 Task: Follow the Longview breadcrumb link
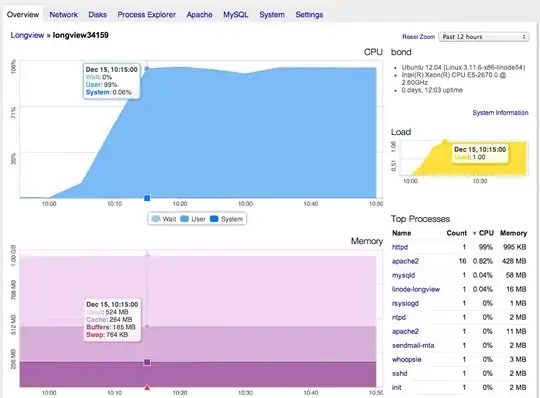[27, 35]
